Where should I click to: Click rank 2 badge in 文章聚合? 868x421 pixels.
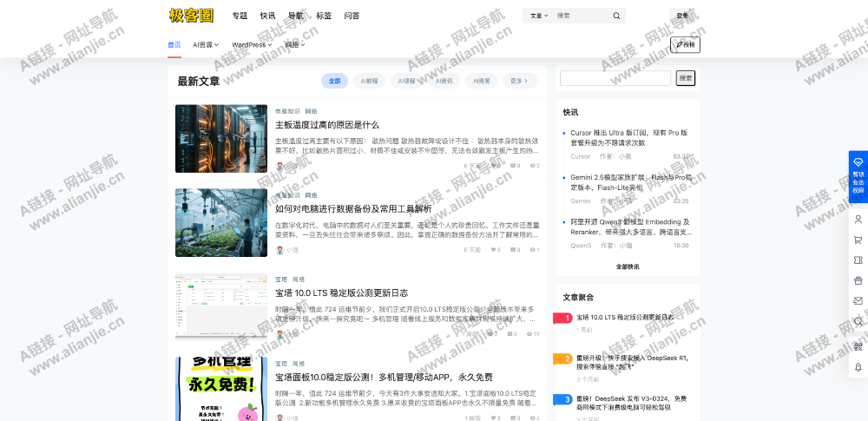pyautogui.click(x=562, y=359)
